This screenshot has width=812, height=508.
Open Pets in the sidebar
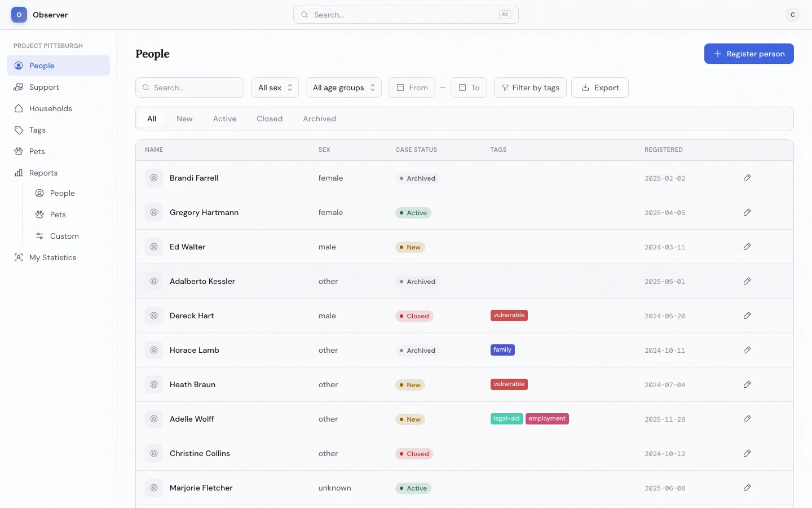[x=58, y=151]
